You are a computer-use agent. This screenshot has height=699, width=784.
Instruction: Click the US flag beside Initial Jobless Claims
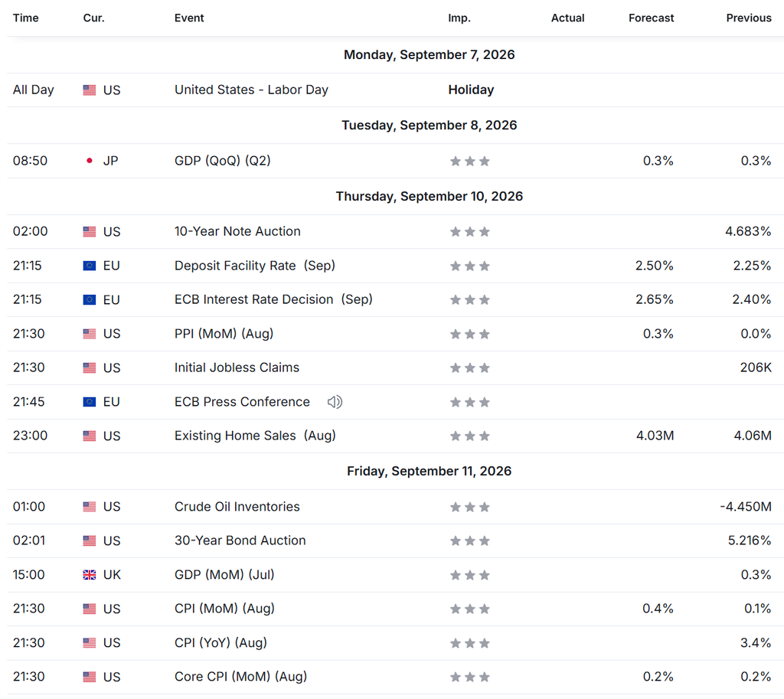90,368
